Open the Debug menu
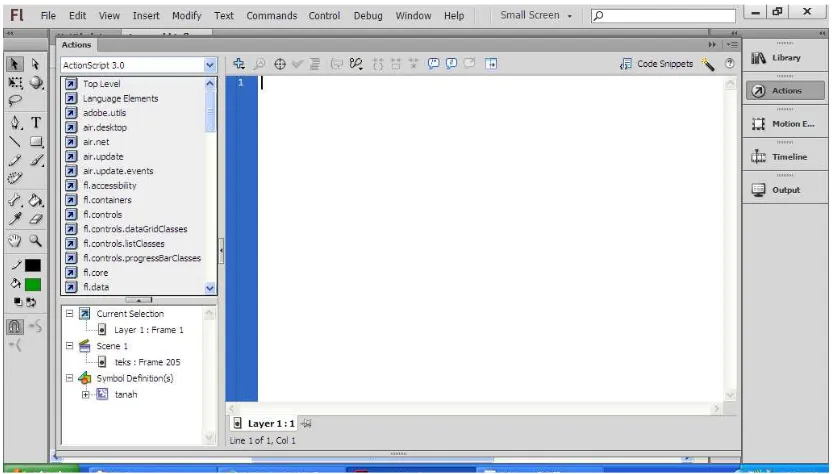 pos(368,15)
